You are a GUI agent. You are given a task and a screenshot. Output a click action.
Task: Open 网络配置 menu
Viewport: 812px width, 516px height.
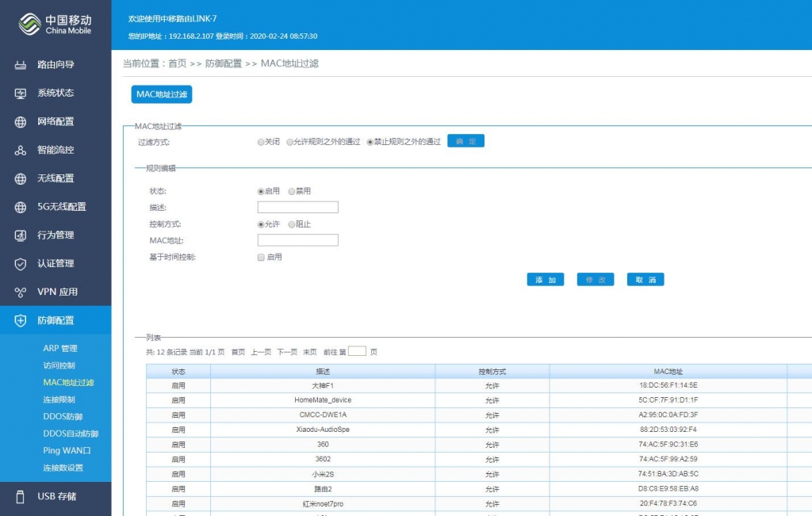pyautogui.click(x=56, y=121)
